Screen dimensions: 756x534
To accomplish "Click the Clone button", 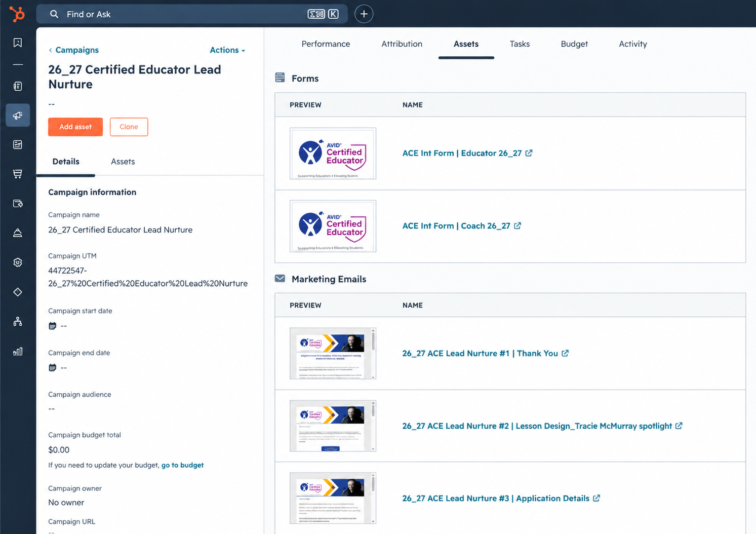I will click(x=129, y=127).
